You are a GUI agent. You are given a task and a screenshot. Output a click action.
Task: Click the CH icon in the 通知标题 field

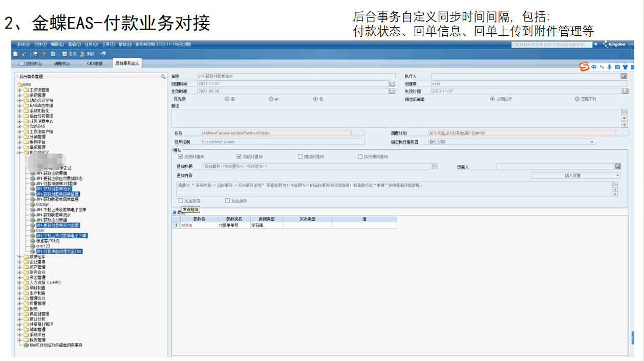click(435, 166)
